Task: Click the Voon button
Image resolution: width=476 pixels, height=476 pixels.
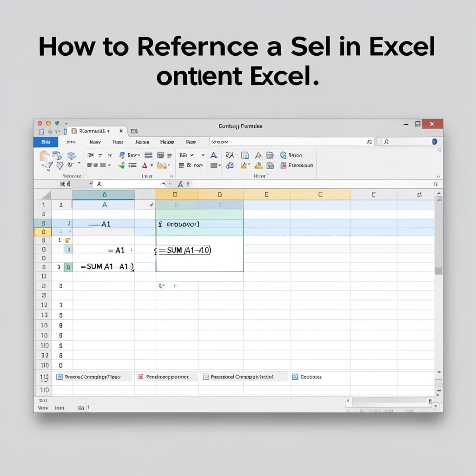Action: coord(291,155)
